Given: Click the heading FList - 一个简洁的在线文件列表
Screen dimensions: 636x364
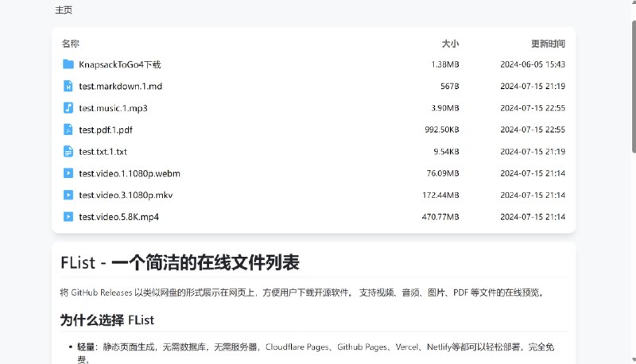Looking at the screenshot, I should [180, 262].
